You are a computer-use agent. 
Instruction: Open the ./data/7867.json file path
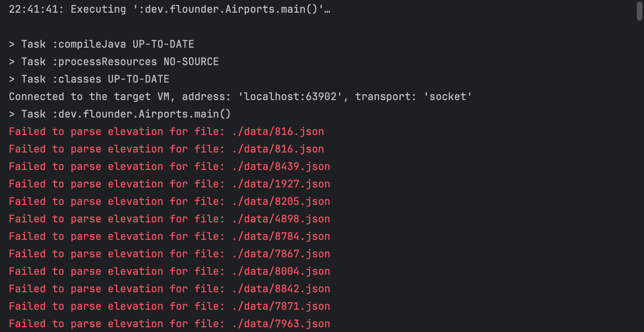(281, 254)
